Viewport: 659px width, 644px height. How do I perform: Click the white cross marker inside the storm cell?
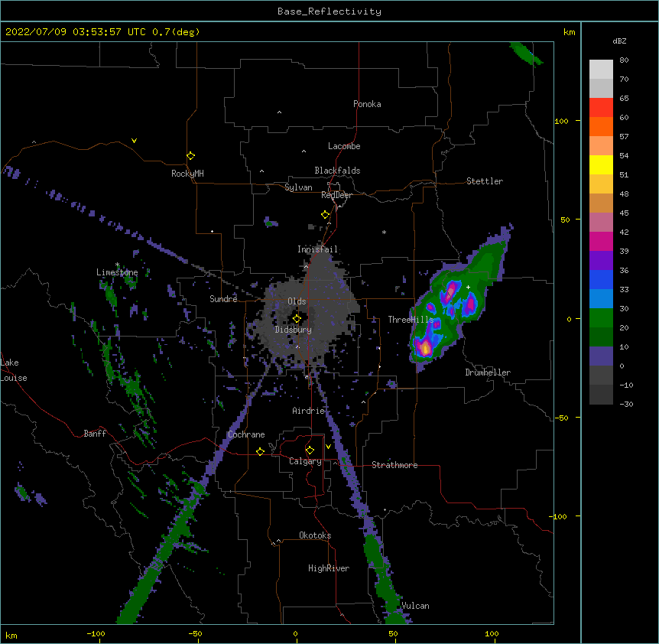[468, 287]
